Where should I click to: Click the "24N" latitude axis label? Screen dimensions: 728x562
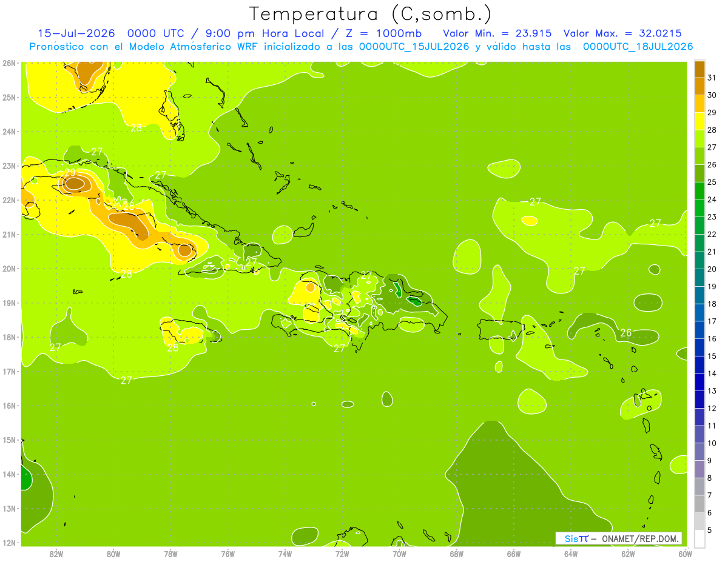pos(9,132)
